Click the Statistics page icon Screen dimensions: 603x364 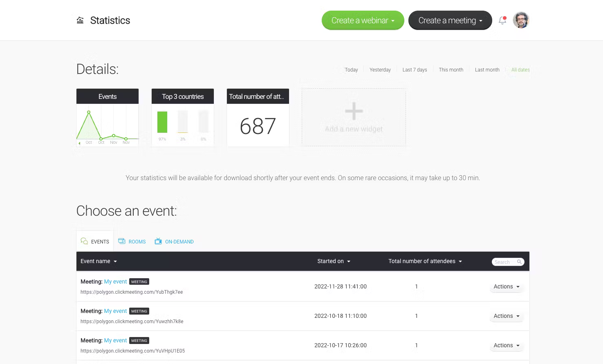click(x=80, y=20)
